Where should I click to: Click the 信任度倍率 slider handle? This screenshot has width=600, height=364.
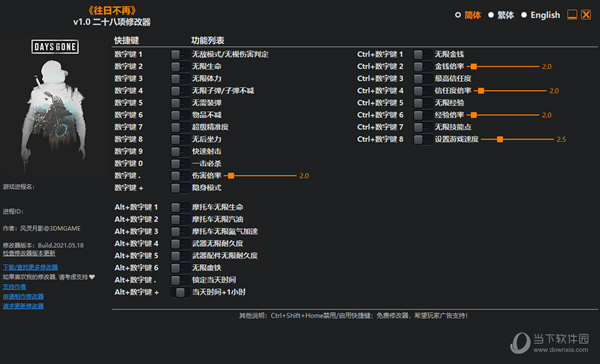(x=481, y=91)
